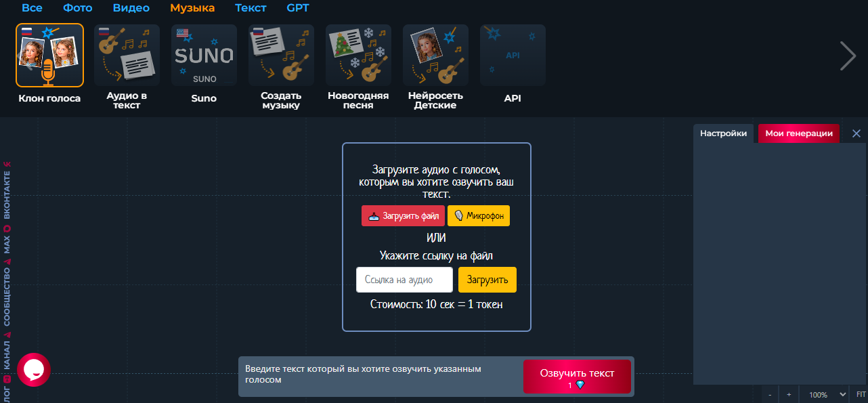Open the Аудио в текст tool icon
Screen dimensions: 868x403
(127, 56)
